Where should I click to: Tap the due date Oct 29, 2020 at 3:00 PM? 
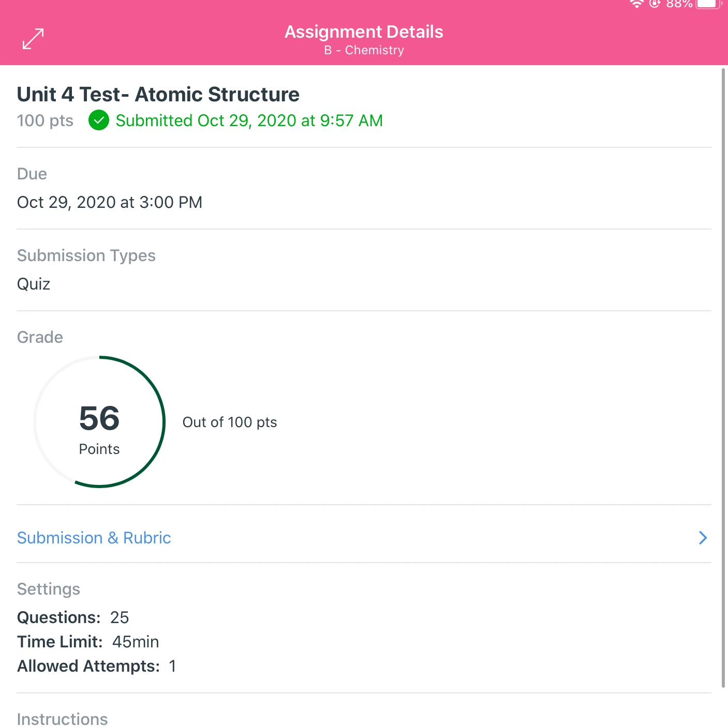pos(110,202)
